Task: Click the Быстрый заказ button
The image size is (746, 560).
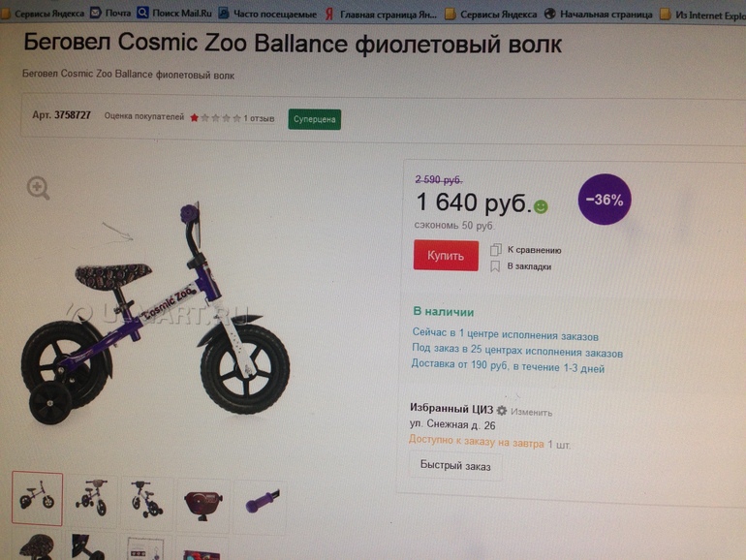Action: (x=455, y=466)
